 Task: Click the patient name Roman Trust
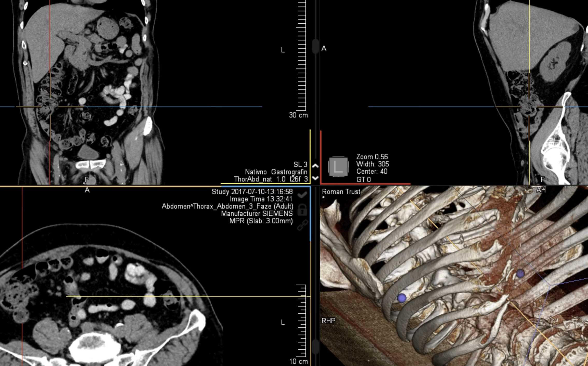coord(341,192)
